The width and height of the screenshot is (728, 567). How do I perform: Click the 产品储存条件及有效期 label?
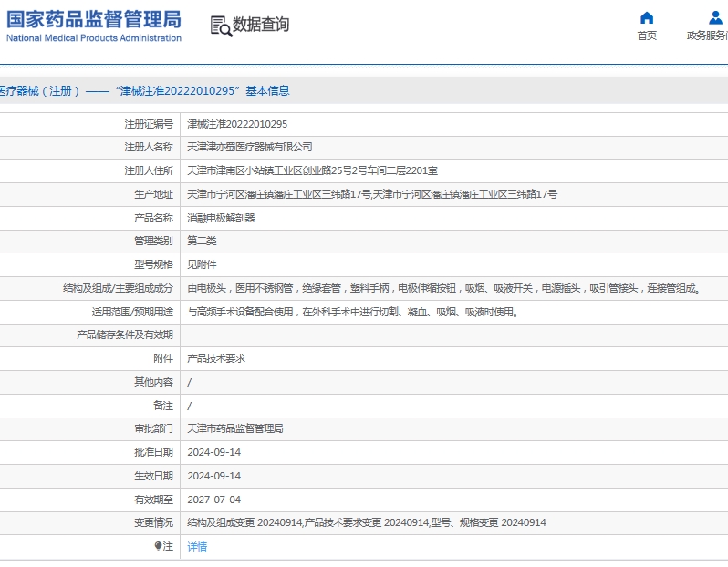[x=125, y=335]
